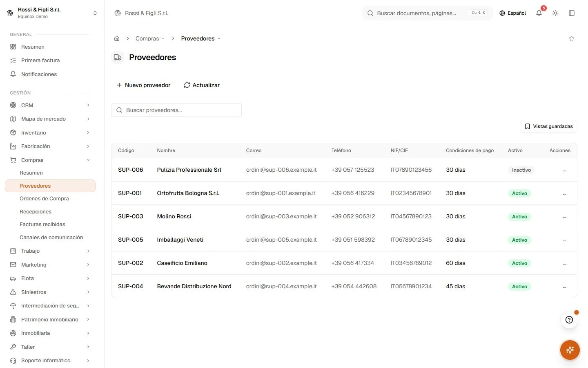
Task: Open the Primera factura sidebar link
Action: click(x=40, y=61)
